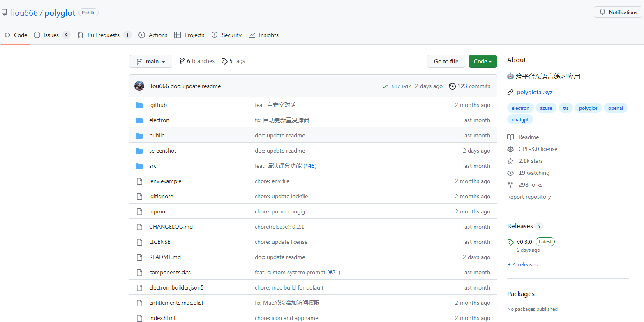Click the Notifications bell button
The image size is (644, 322).
pyautogui.click(x=618, y=12)
